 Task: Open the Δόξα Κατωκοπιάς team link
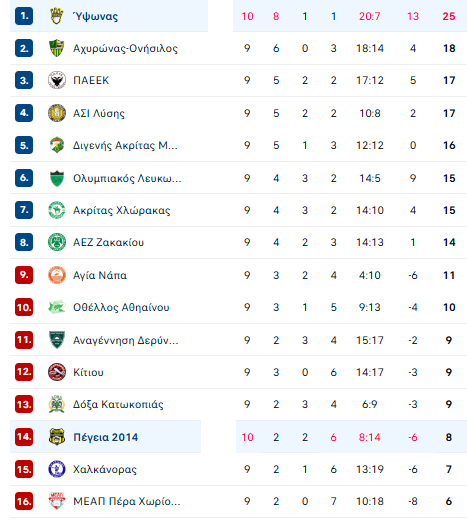pos(118,404)
